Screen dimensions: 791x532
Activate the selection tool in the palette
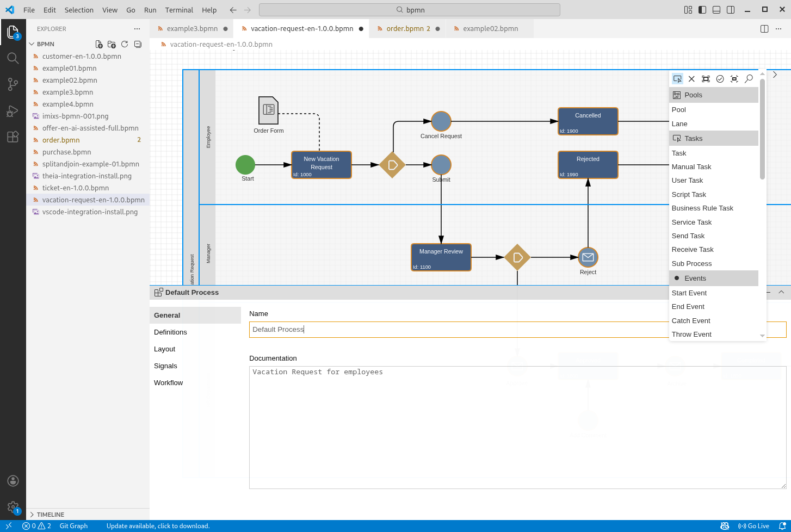(677, 79)
